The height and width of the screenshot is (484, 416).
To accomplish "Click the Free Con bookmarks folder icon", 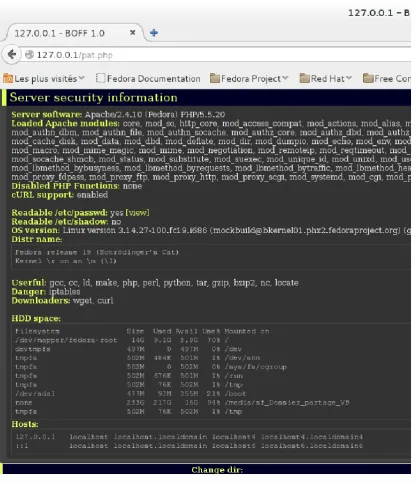I will coord(368,79).
